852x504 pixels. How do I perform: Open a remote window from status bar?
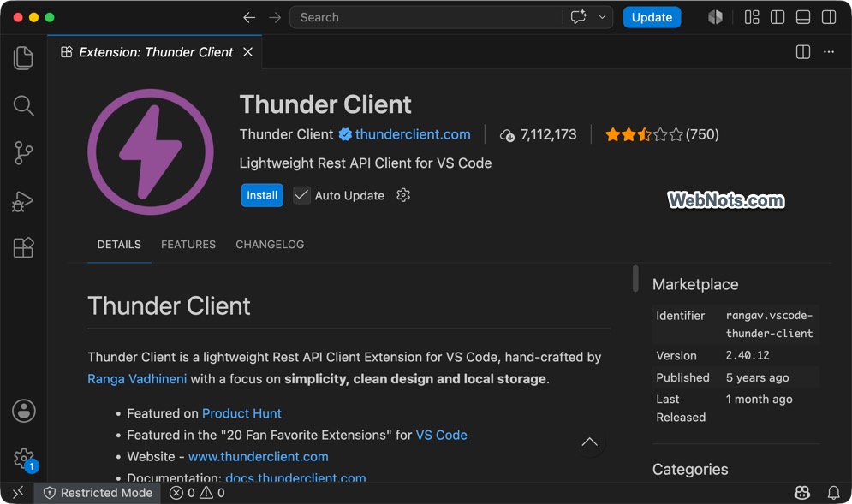[17, 493]
